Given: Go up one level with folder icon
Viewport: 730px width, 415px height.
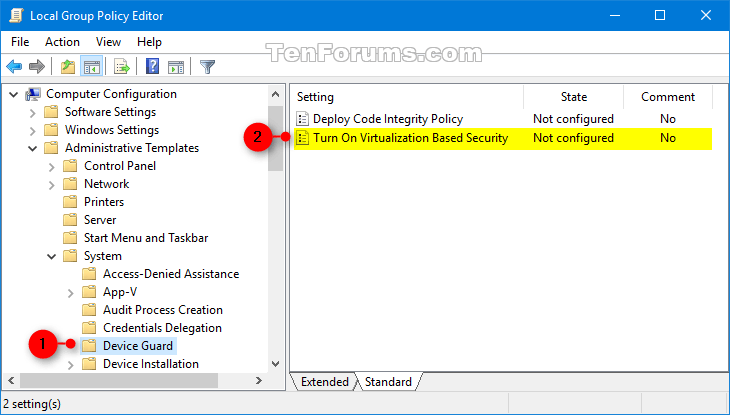Looking at the screenshot, I should coord(68,67).
